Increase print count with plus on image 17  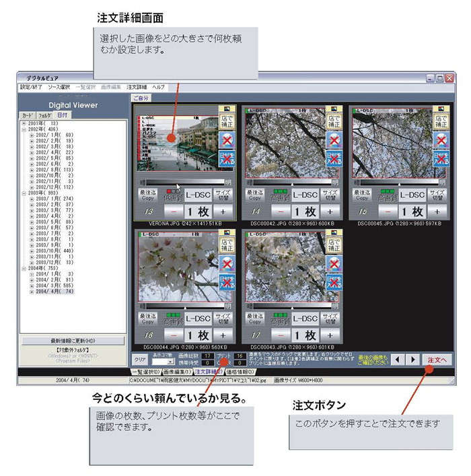pos(330,335)
